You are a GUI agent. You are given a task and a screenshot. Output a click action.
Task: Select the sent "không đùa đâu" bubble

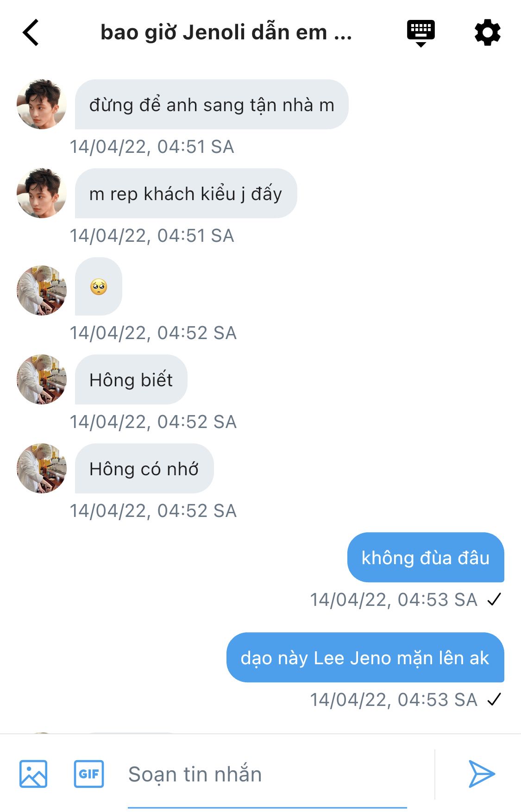[425, 558]
